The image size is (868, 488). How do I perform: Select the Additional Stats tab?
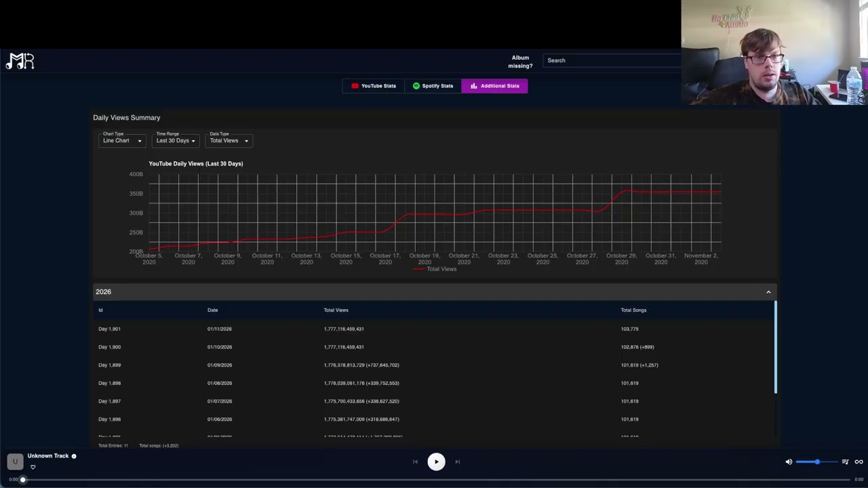tap(494, 86)
